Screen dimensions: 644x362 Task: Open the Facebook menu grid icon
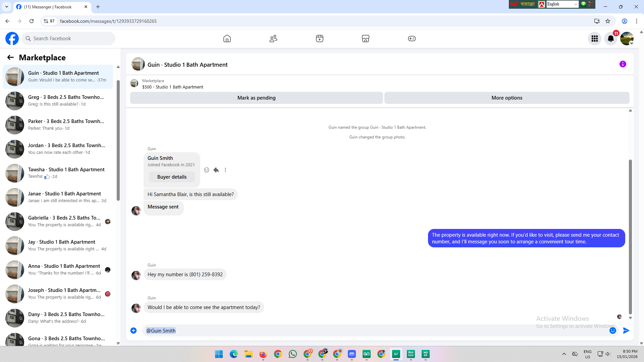[595, 39]
